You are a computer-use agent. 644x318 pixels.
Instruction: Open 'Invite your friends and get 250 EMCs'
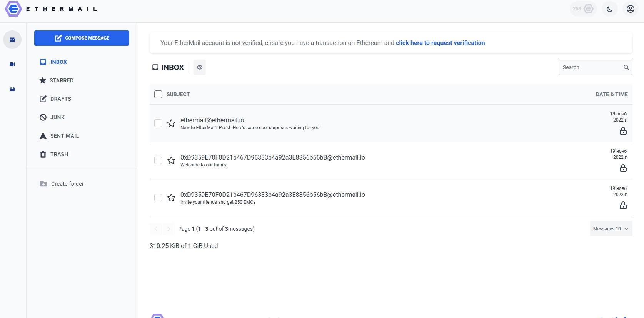(391, 198)
